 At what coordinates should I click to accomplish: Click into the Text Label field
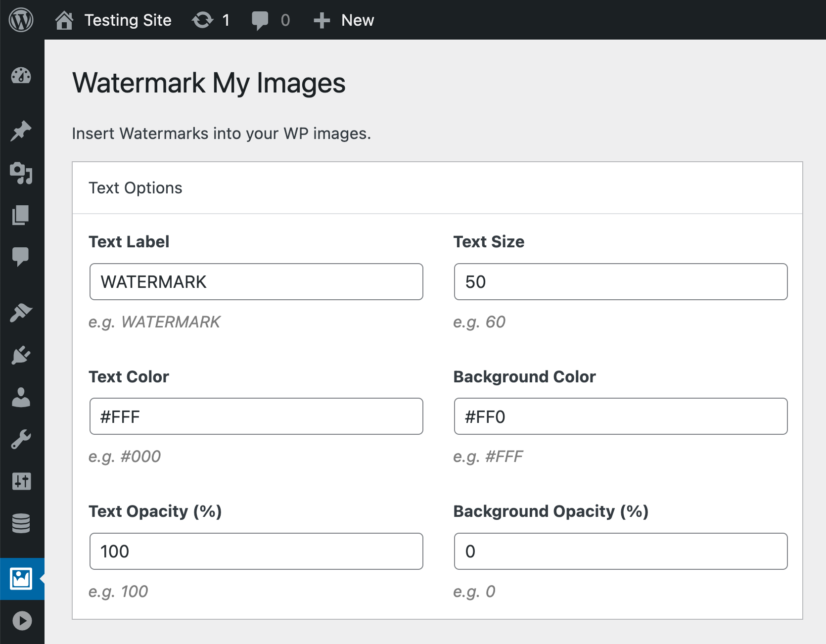pos(256,282)
